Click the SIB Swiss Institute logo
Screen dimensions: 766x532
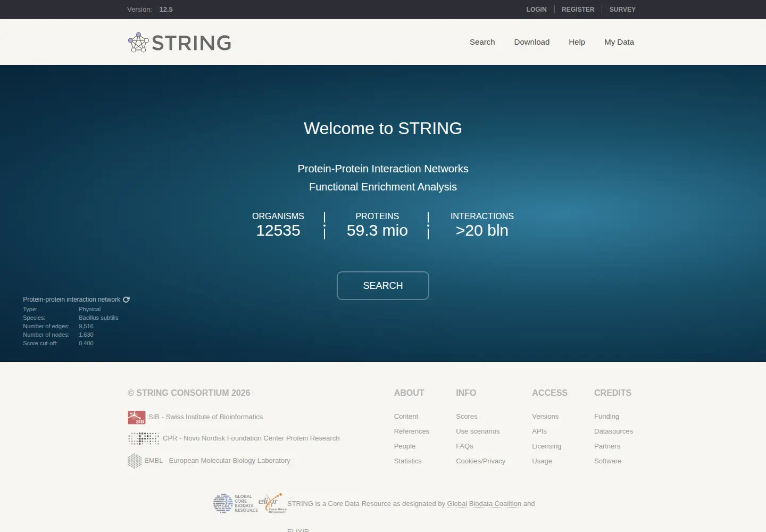click(x=137, y=417)
